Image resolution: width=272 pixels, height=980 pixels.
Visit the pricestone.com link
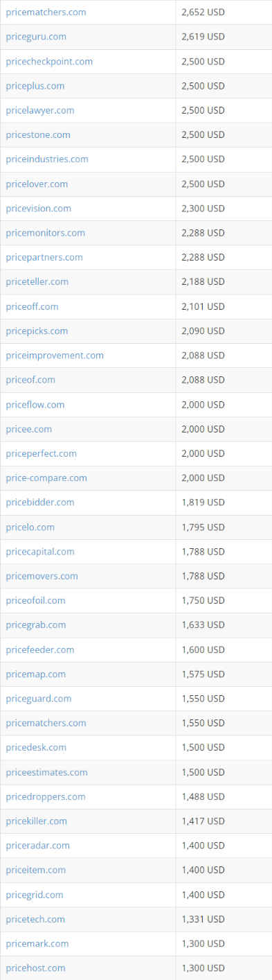click(x=38, y=134)
